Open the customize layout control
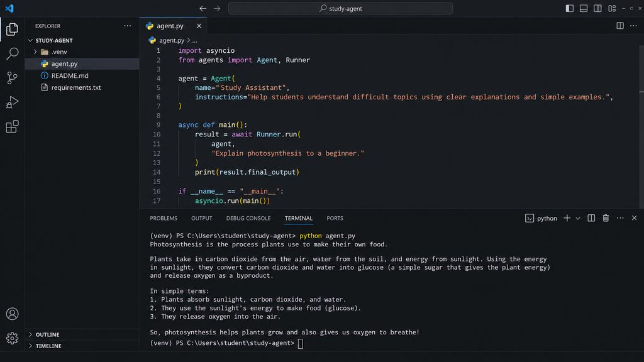644x362 pixels. pyautogui.click(x=612, y=8)
